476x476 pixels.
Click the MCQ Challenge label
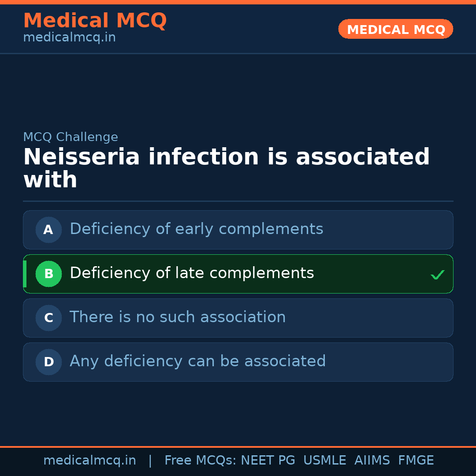71,137
